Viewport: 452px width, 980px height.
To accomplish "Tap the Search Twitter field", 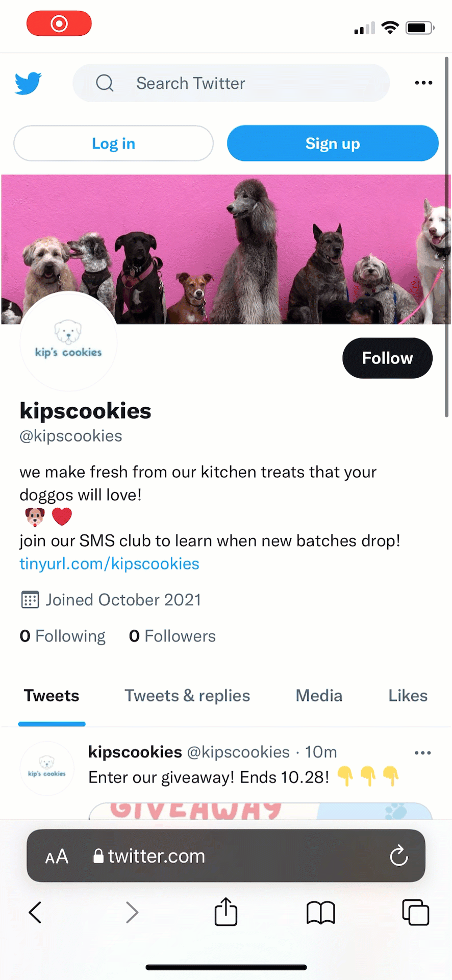I will tap(231, 83).
